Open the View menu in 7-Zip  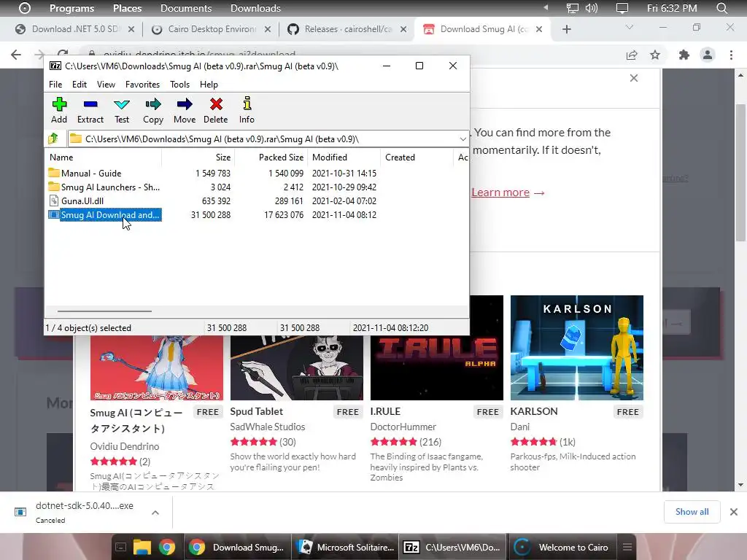(x=106, y=85)
